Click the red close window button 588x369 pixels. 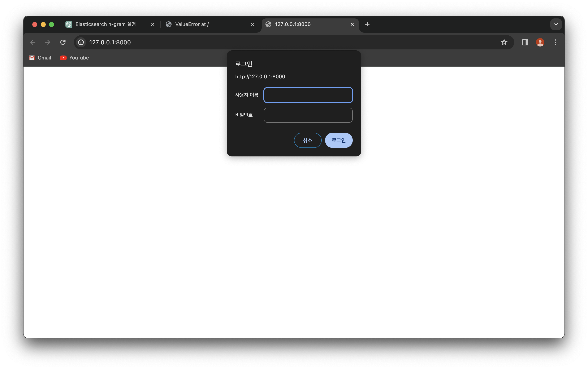coord(35,24)
